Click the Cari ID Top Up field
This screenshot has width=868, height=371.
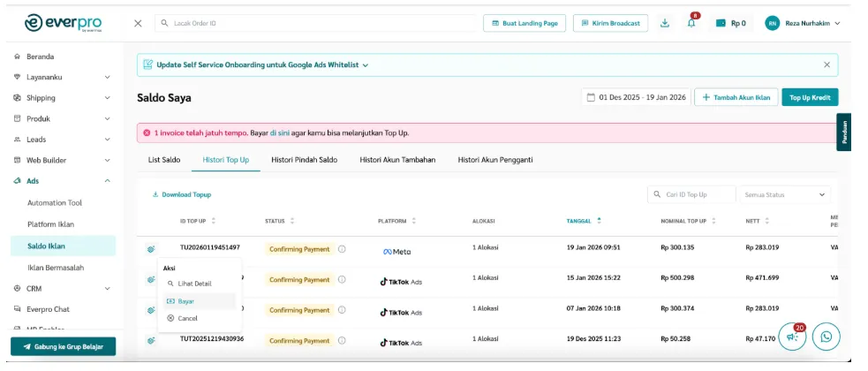(x=693, y=194)
